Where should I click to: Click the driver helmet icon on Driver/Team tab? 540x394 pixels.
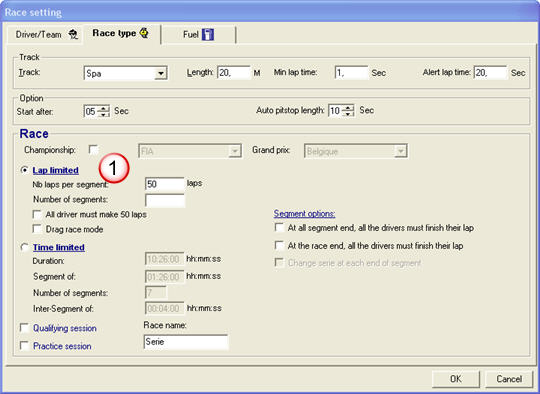73,34
